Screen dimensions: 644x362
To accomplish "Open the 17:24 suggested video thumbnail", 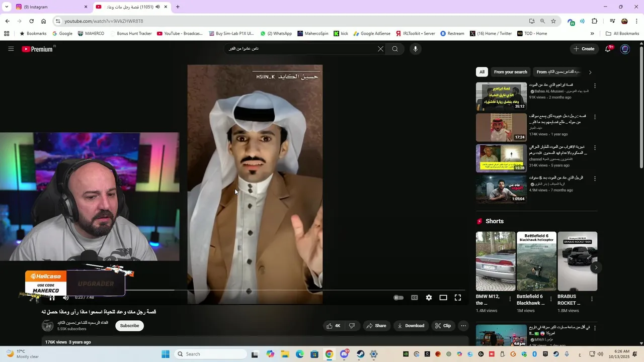I will coord(501,127).
